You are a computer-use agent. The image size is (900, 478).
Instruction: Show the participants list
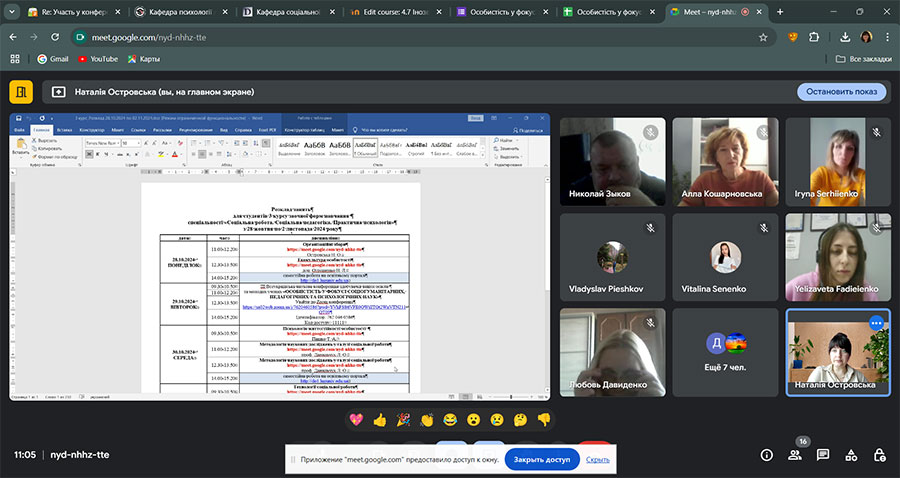coord(794,454)
